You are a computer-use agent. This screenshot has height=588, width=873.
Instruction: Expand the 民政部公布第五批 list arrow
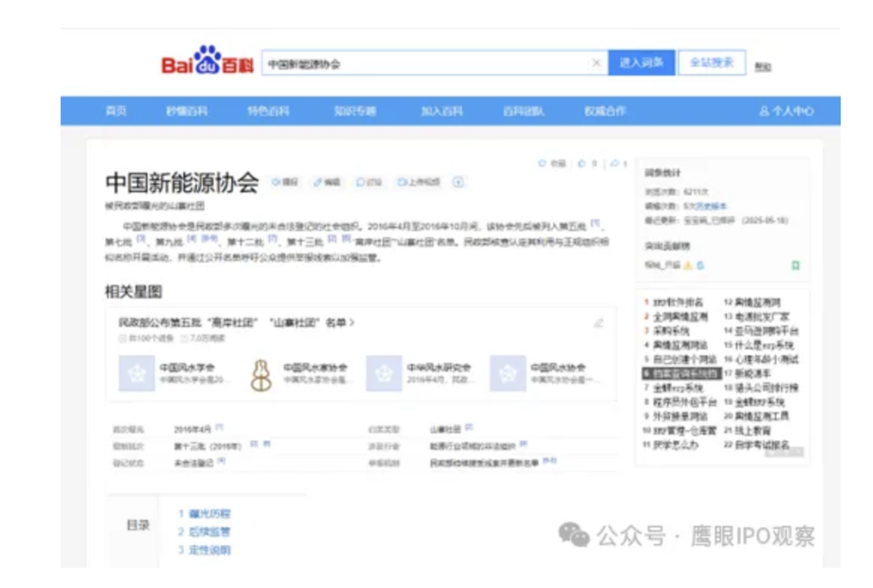[352, 323]
